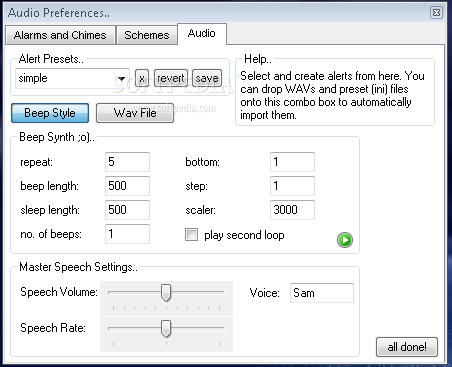Focus the beep length field
452x367 pixels.
pyautogui.click(x=127, y=186)
